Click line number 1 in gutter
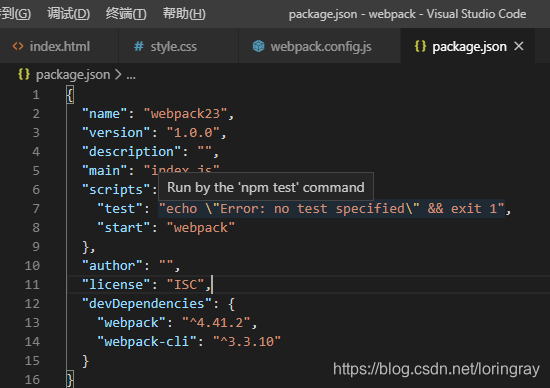550x388 pixels. (x=36, y=95)
